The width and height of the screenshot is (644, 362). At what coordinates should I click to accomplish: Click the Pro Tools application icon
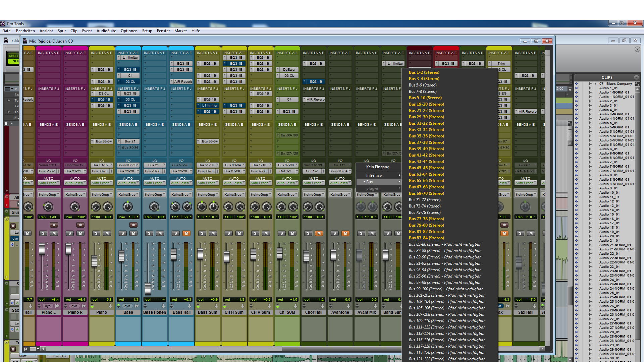(3, 24)
